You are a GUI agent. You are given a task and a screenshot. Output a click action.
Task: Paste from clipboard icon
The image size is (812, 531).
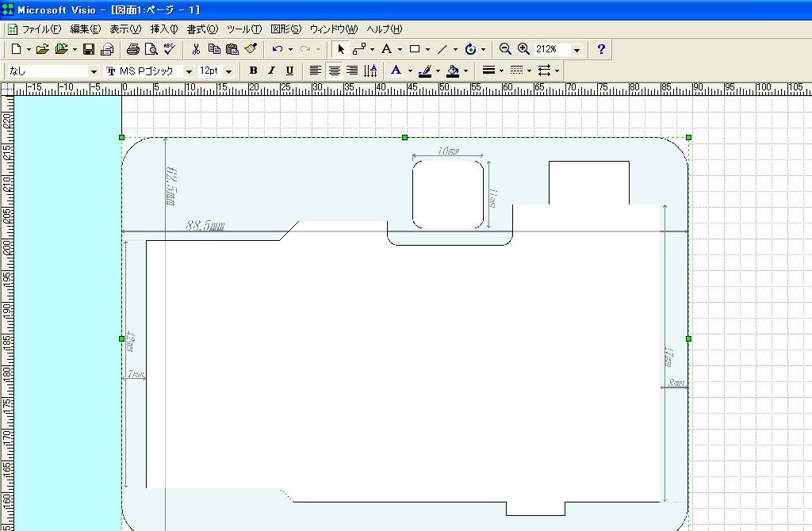coord(232,49)
